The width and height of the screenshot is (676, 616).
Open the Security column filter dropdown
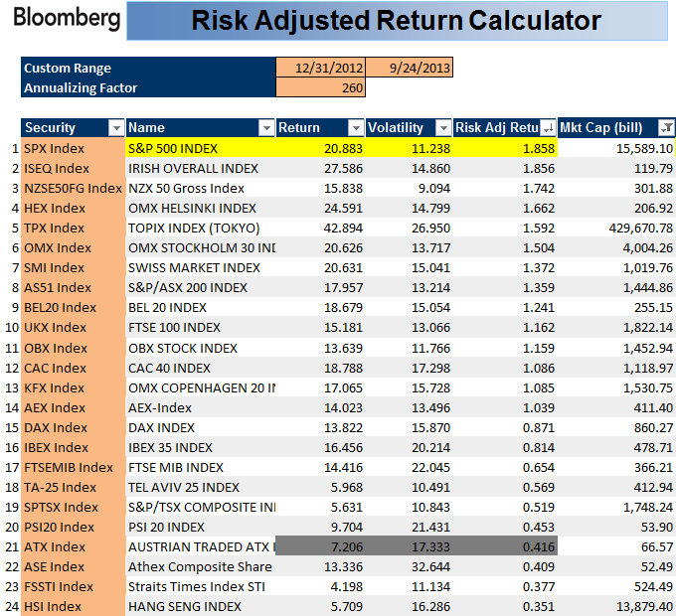(x=116, y=128)
